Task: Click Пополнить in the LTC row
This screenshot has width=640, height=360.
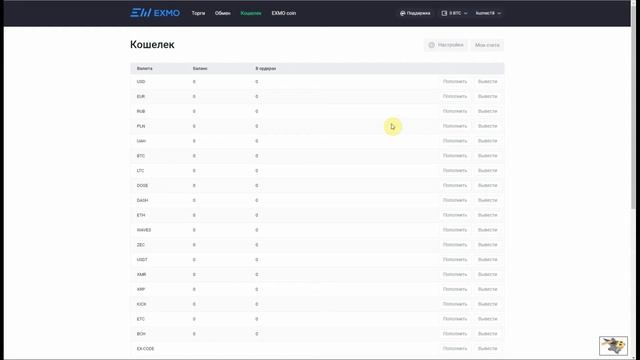Action: [455, 171]
